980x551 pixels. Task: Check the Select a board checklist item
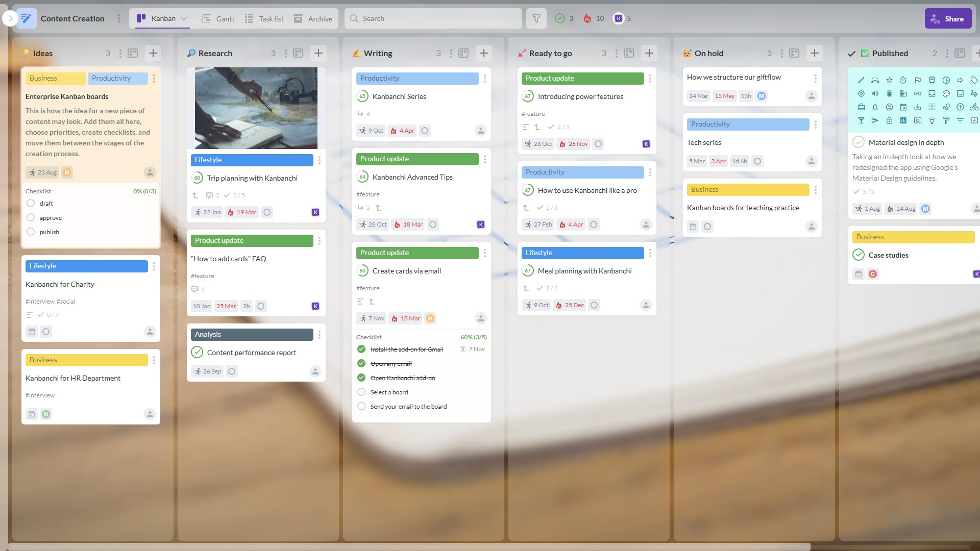click(361, 392)
